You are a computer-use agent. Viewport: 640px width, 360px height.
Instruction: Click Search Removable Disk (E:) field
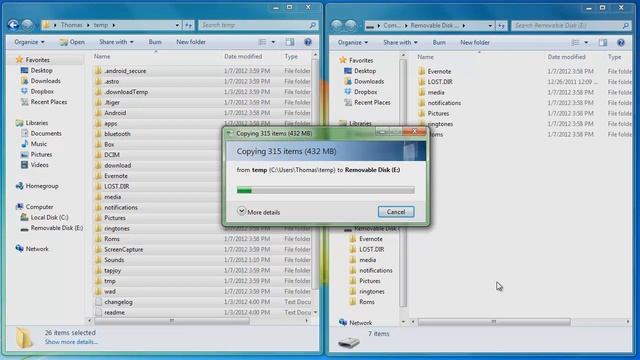point(567,26)
